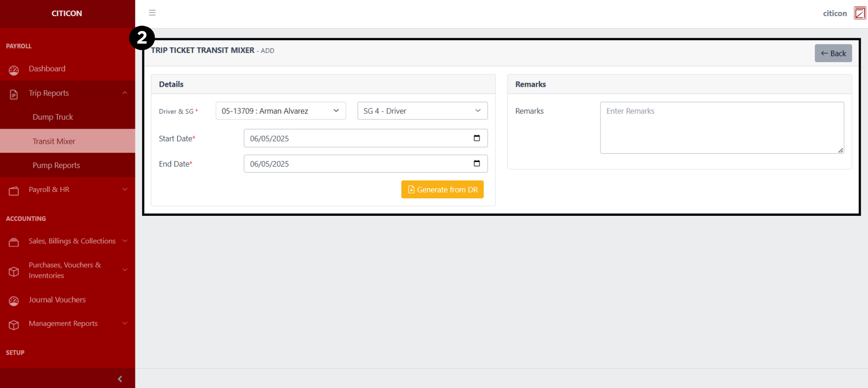Open the Pump Reports page
The width and height of the screenshot is (868, 388).
56,165
